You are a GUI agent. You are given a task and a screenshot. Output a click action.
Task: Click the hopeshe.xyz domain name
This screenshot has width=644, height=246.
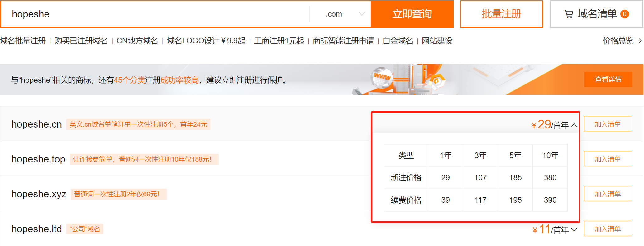coord(39,194)
